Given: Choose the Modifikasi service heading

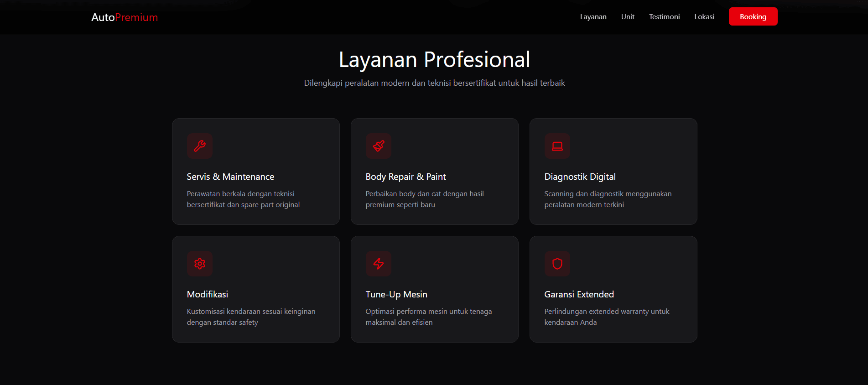Looking at the screenshot, I should tap(208, 294).
